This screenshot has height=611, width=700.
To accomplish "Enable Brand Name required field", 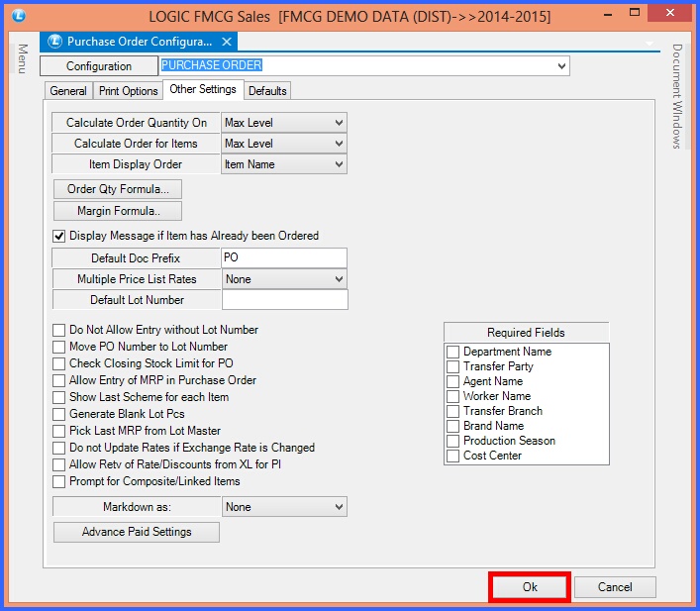I will coord(453,426).
